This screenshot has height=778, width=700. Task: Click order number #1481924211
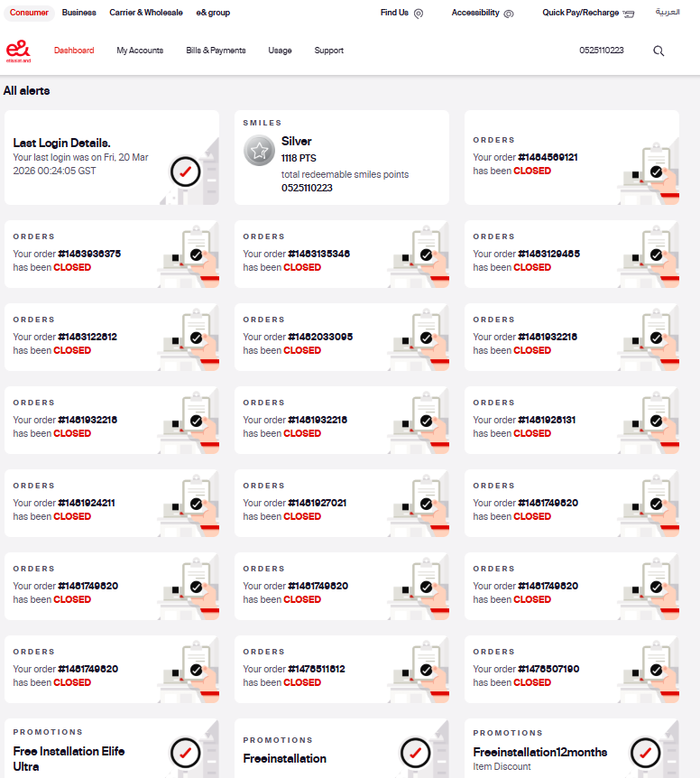coord(87,503)
